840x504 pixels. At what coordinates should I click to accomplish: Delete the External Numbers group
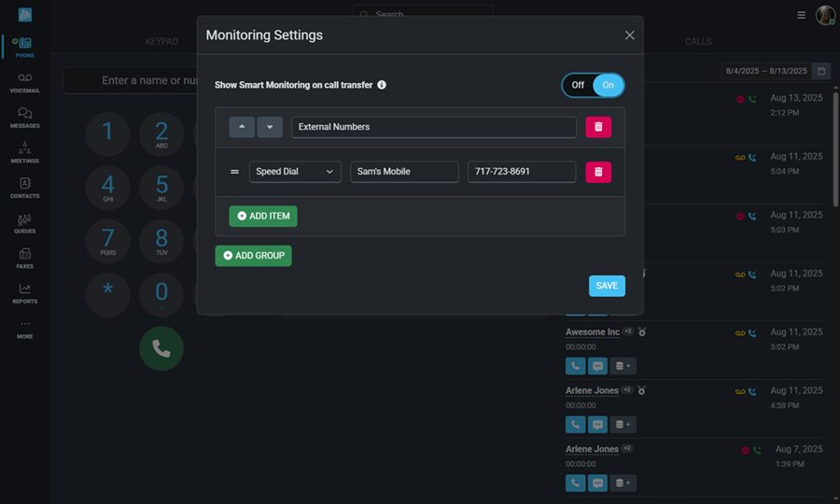[598, 127]
